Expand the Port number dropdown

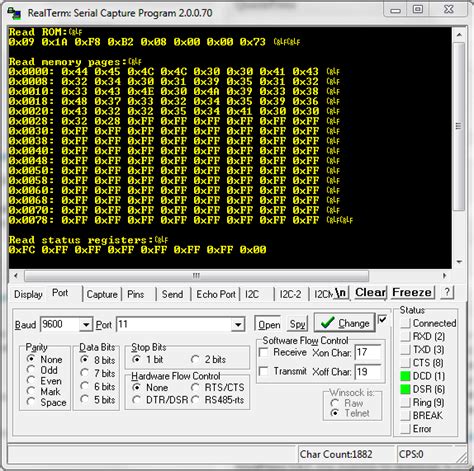point(238,325)
